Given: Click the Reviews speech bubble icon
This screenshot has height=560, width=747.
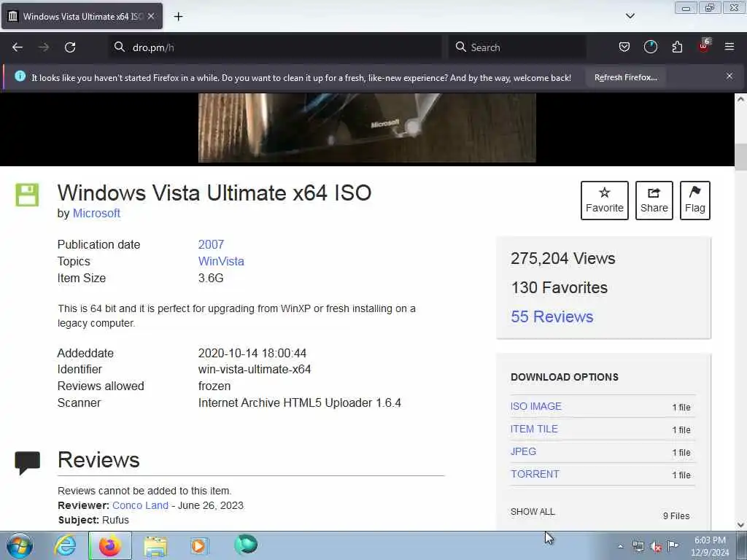Looking at the screenshot, I should [x=27, y=462].
